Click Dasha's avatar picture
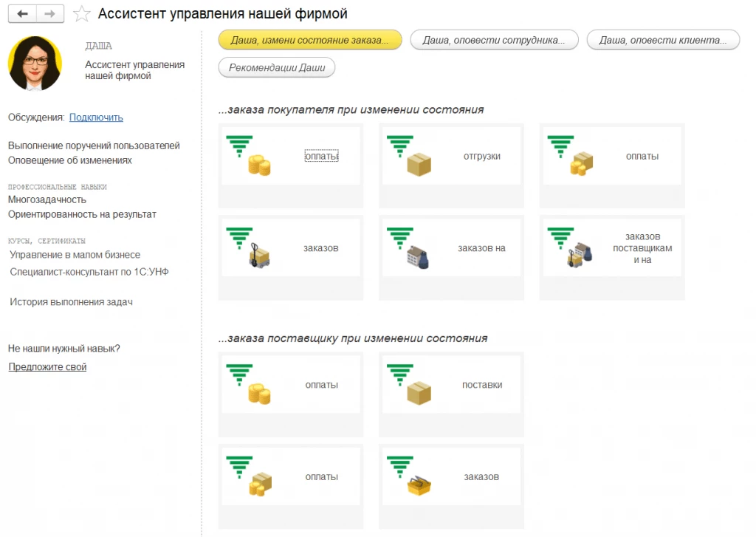Viewport: 756px width, 537px height. [35, 64]
